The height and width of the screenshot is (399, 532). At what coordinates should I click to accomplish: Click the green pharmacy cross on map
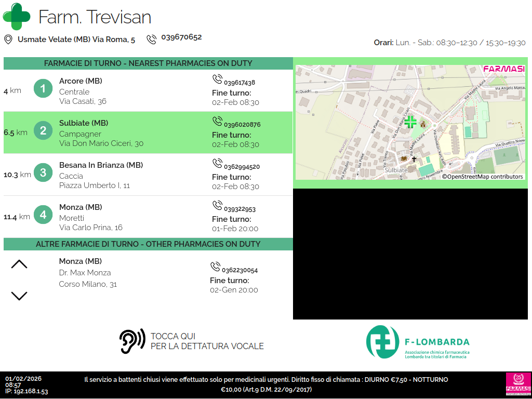pyautogui.click(x=410, y=122)
